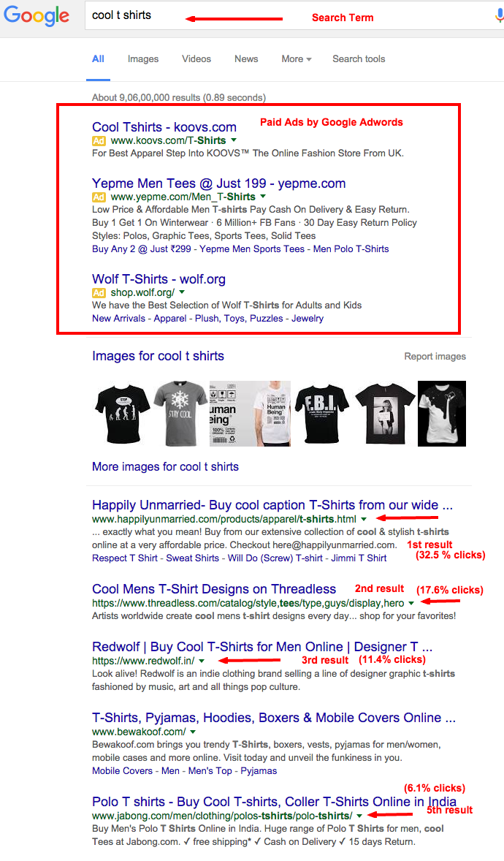Click the New Arrivals sitelink
Viewport: 504px width, 861px height.
coord(118,318)
